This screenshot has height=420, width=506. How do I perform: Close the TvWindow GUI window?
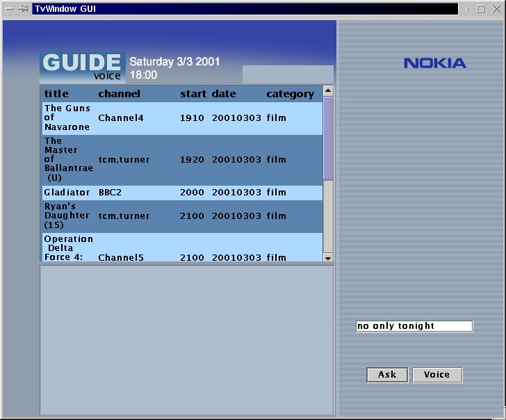coord(496,9)
